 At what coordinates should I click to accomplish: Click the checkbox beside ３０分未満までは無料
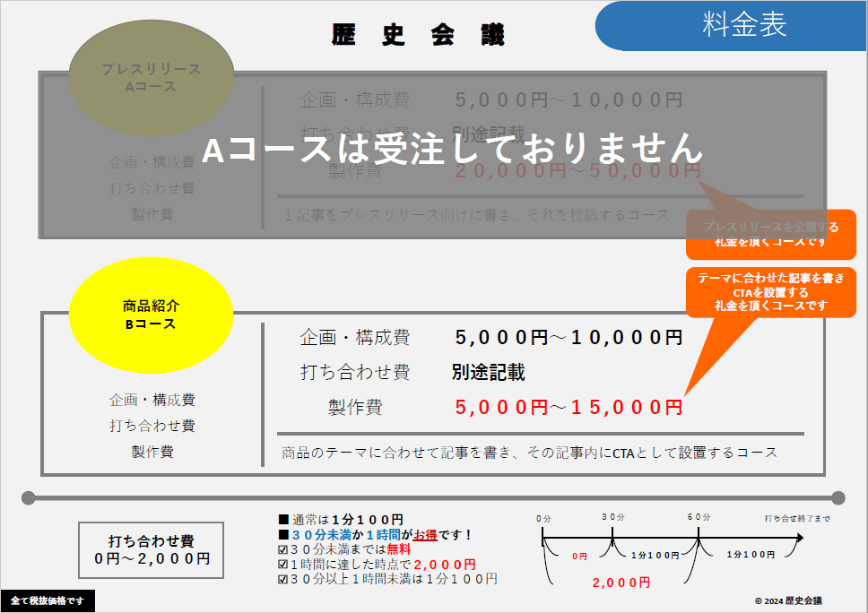[283, 549]
